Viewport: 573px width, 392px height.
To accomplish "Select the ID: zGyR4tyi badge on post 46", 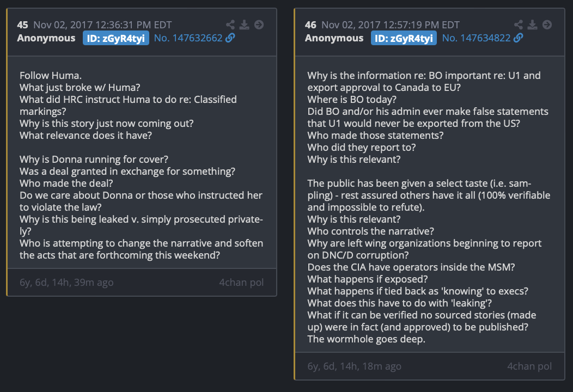I will coord(404,38).
